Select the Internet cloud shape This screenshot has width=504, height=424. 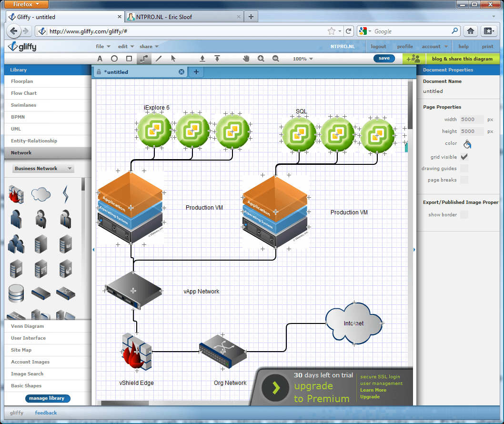(353, 323)
